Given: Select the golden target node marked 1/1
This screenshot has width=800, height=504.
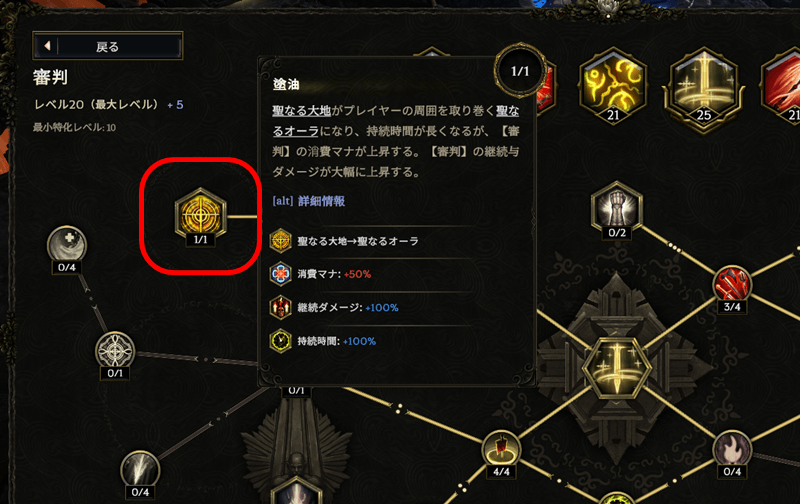Looking at the screenshot, I should pyautogui.click(x=201, y=214).
